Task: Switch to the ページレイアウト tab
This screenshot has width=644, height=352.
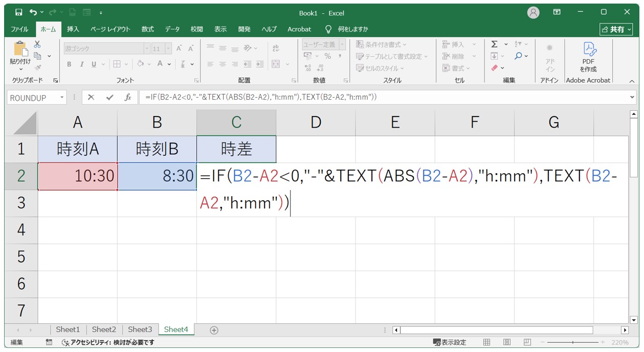Action: [x=110, y=29]
